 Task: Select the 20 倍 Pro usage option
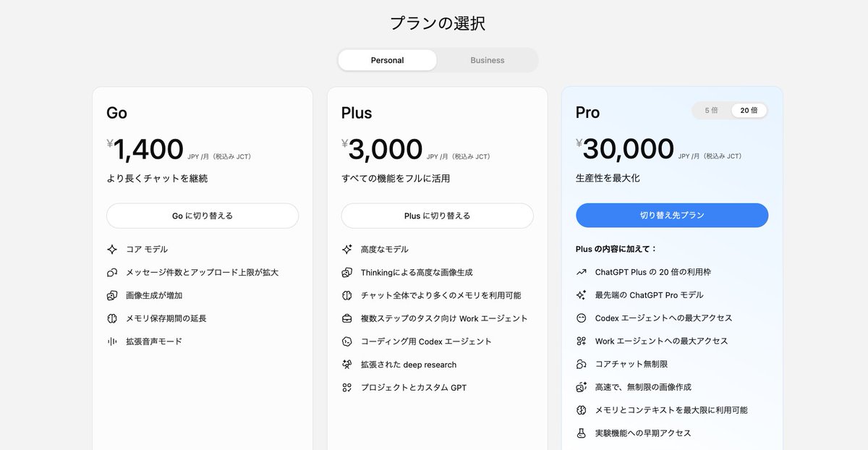tap(749, 111)
